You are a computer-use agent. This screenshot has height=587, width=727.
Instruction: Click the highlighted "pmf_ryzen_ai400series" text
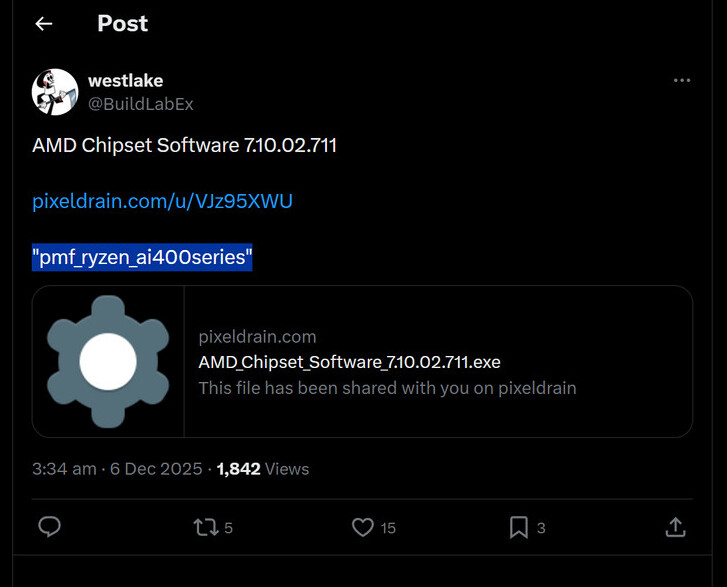tap(142, 258)
